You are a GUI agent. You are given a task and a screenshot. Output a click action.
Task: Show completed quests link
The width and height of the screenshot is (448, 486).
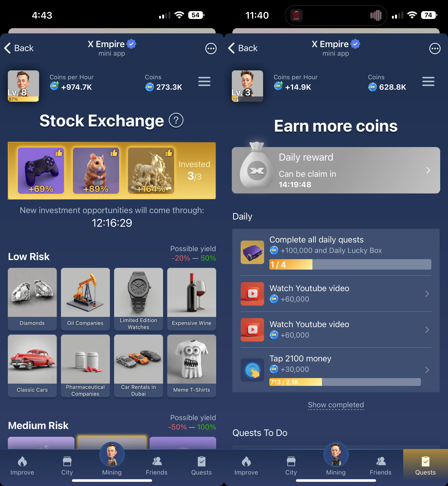pyautogui.click(x=336, y=405)
